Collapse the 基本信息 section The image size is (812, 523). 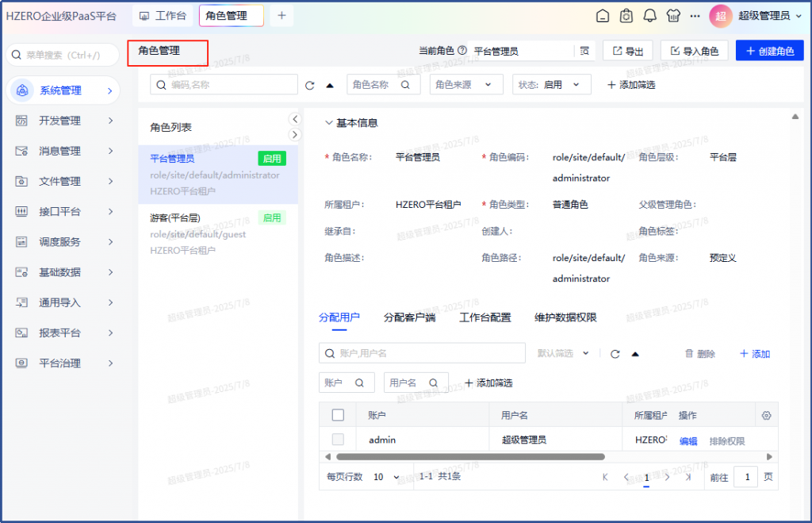point(328,123)
